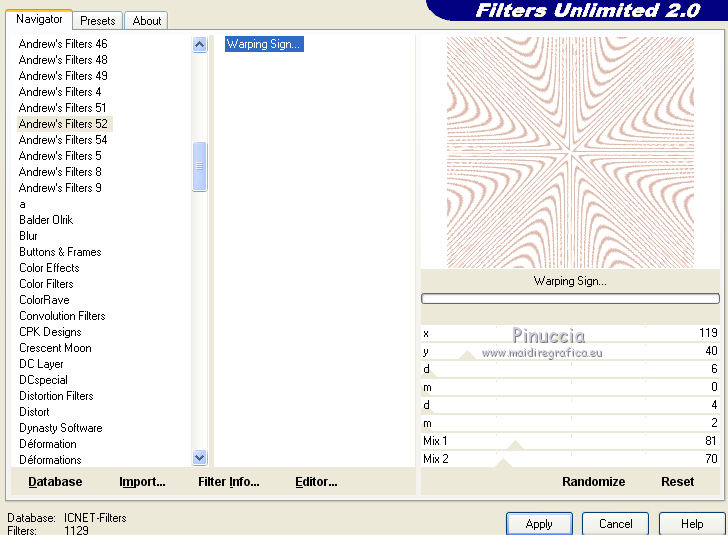This screenshot has width=728, height=535.
Task: Pick the Convolution Filters category
Action: tap(62, 316)
